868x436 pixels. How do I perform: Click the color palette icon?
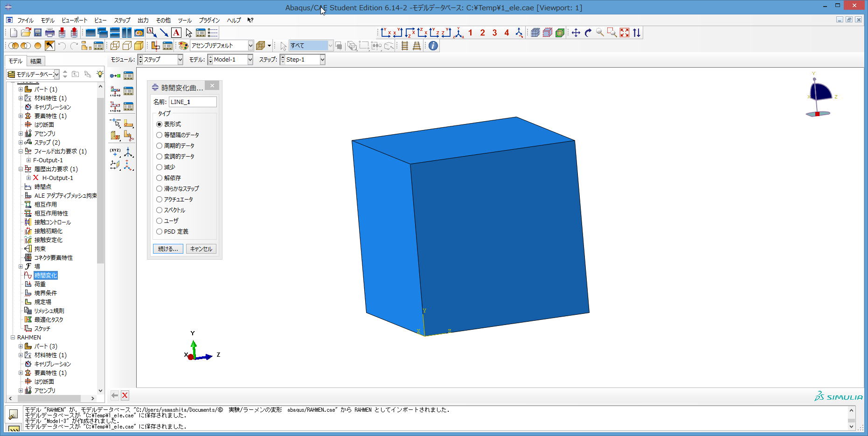183,46
